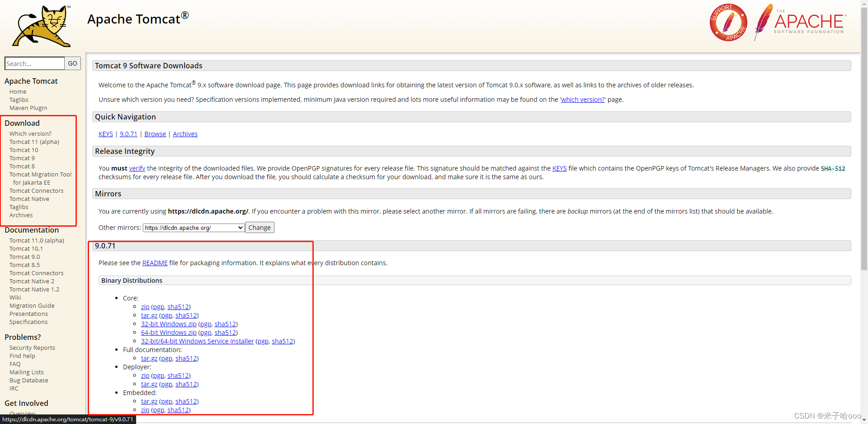Open the Wiki sidebar link

pos(15,297)
